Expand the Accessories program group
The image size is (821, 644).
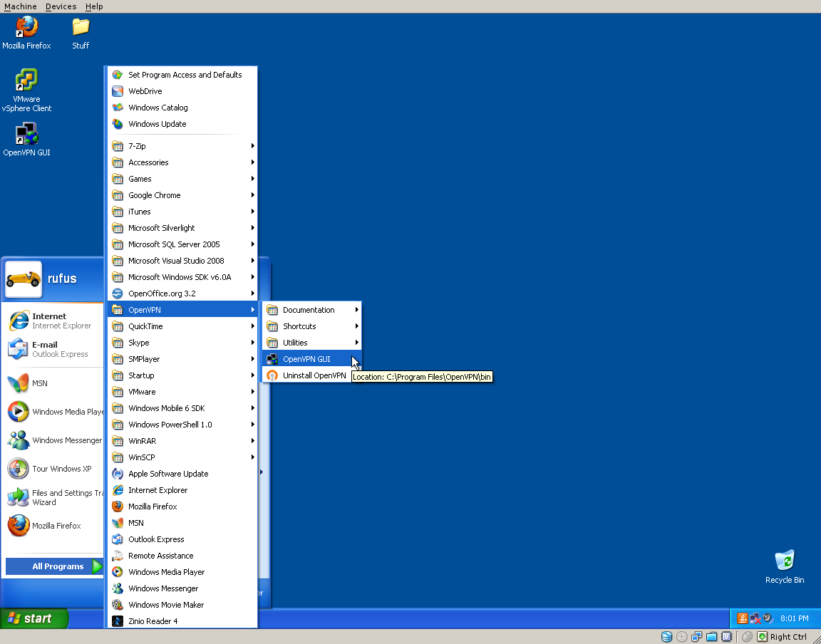[182, 162]
